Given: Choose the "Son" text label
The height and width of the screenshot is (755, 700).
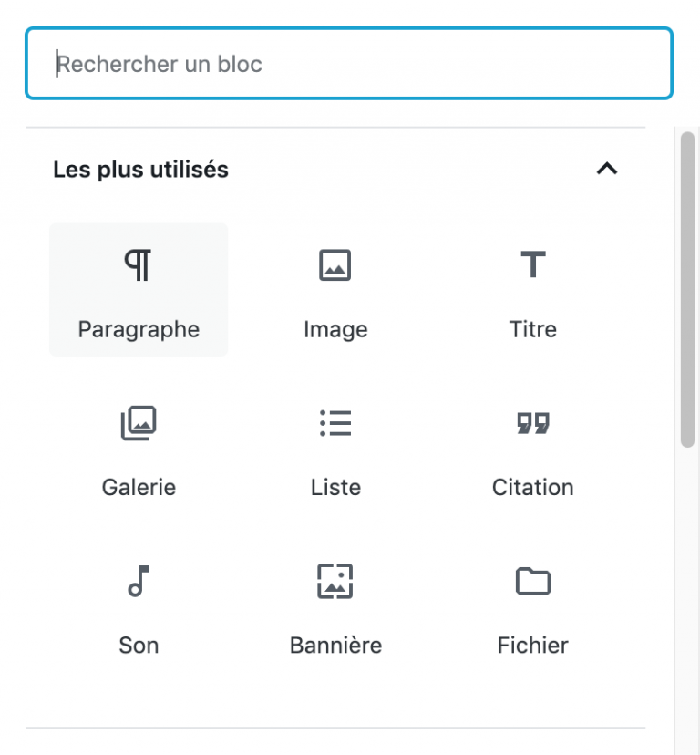Looking at the screenshot, I should pyautogui.click(x=139, y=646).
